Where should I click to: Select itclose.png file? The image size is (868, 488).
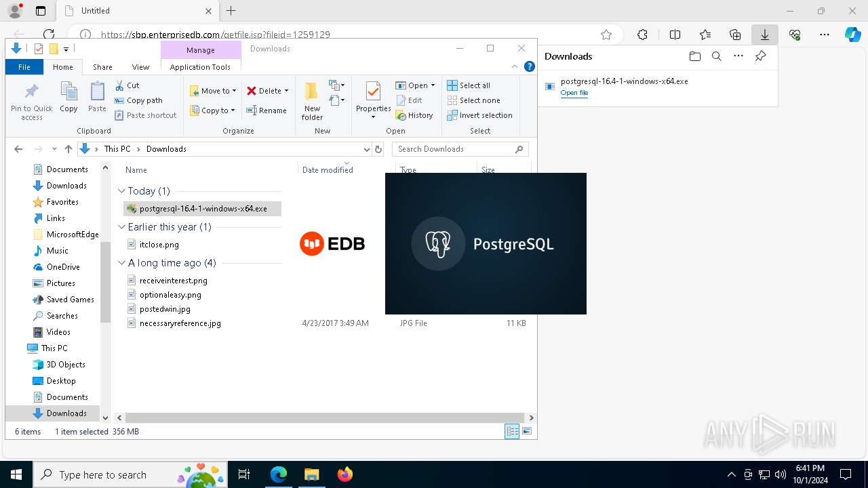[159, 245]
